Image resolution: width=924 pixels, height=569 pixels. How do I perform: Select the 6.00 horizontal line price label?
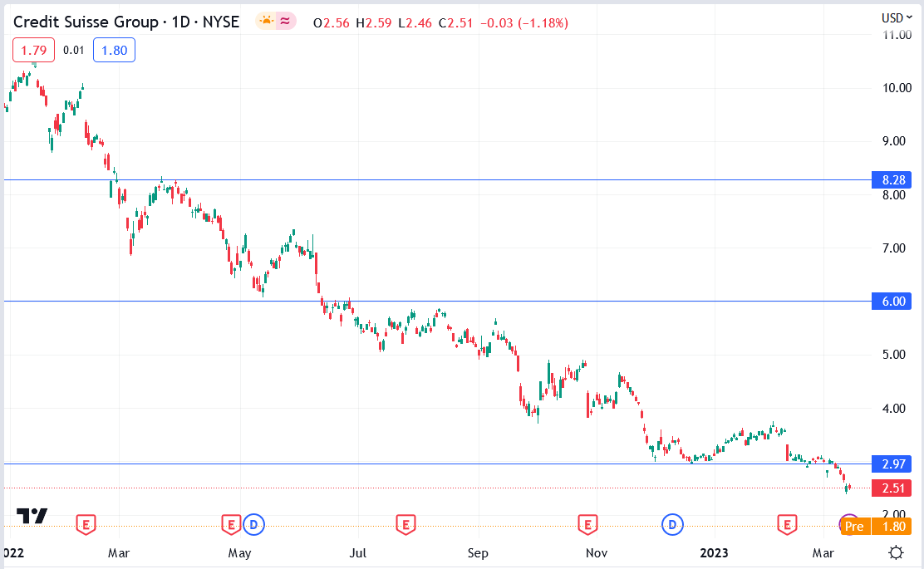(892, 302)
